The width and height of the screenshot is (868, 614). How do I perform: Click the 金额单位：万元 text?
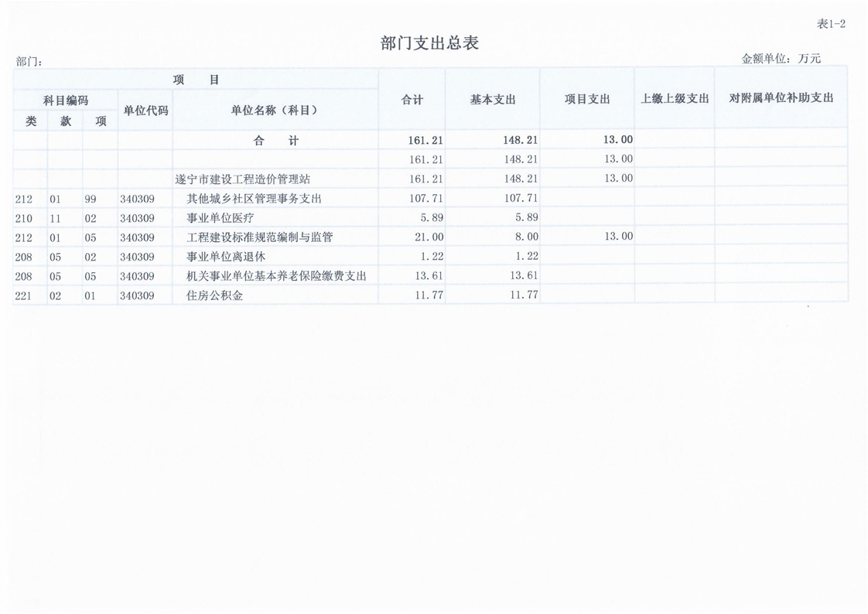(x=781, y=59)
